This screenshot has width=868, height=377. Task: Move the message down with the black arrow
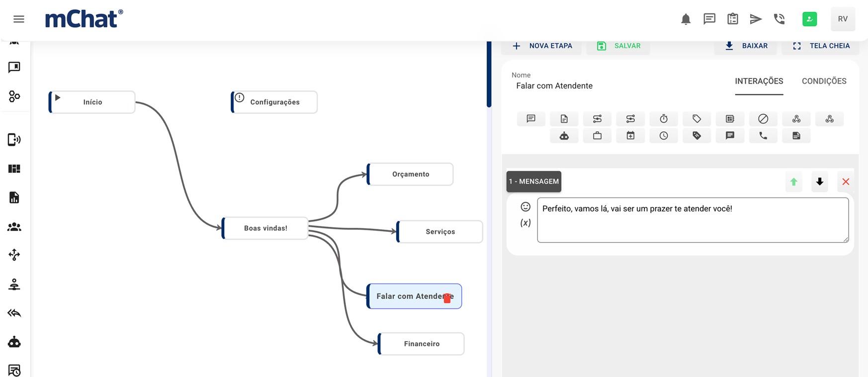pyautogui.click(x=820, y=182)
